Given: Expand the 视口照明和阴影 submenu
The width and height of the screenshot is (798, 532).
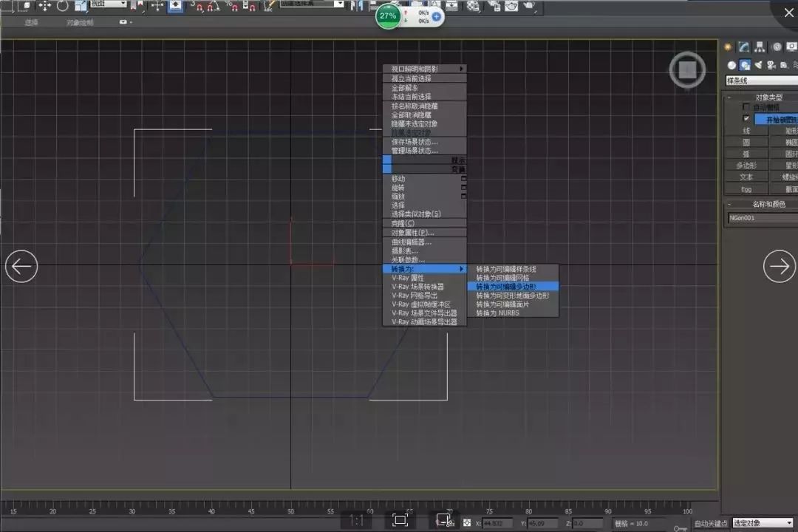Looking at the screenshot, I should 424,69.
